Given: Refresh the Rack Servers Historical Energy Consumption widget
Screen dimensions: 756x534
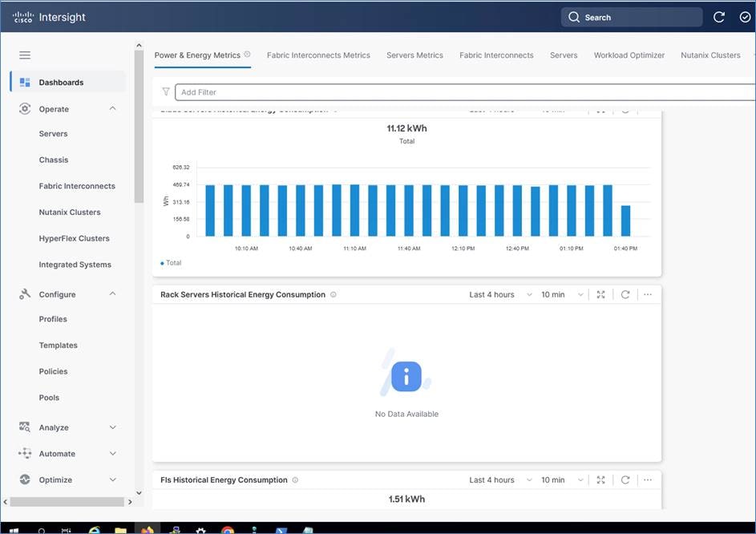Looking at the screenshot, I should pos(625,294).
